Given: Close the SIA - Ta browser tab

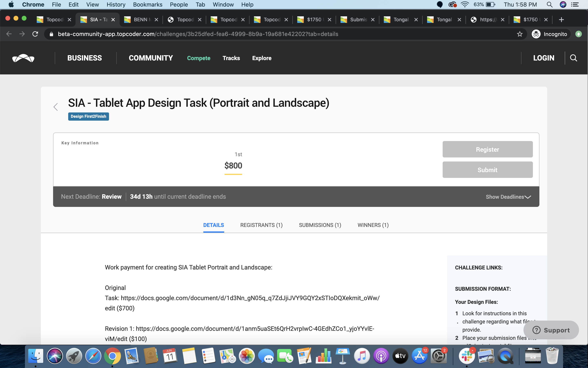Looking at the screenshot, I should (113, 20).
